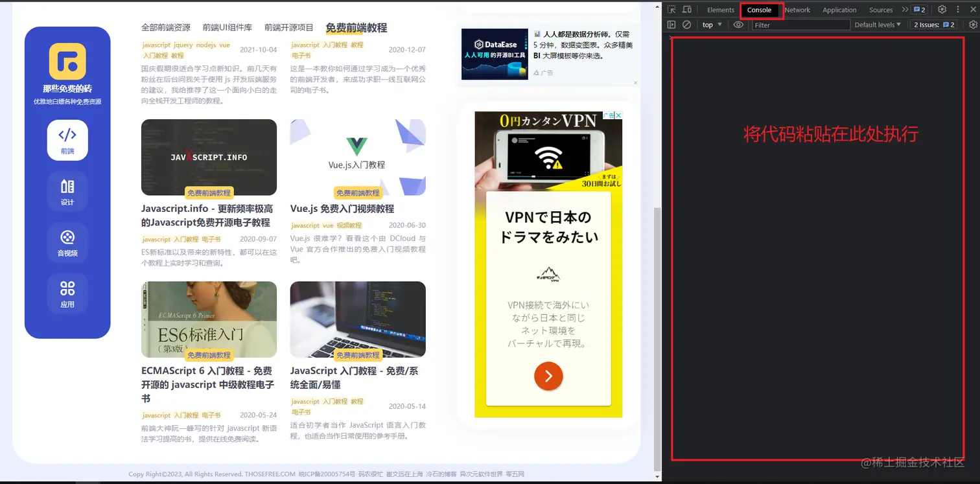
Task: Create a live expression with the eye icon
Action: click(x=738, y=25)
